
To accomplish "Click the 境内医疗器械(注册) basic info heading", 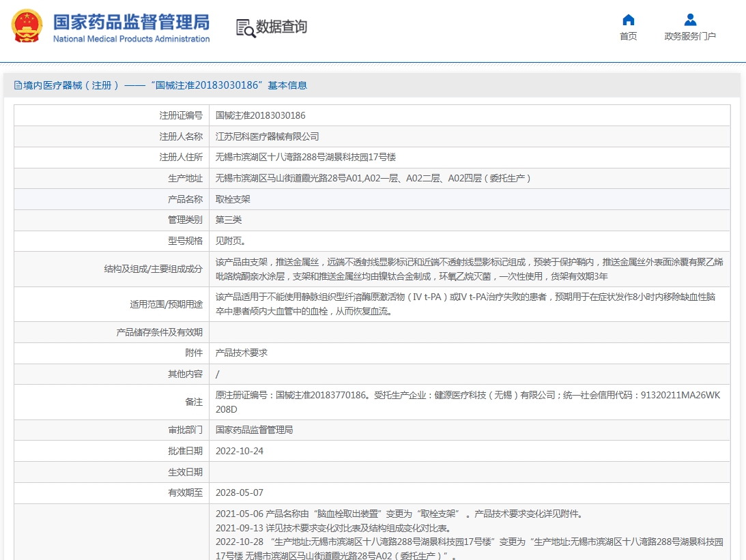I will [165, 85].
